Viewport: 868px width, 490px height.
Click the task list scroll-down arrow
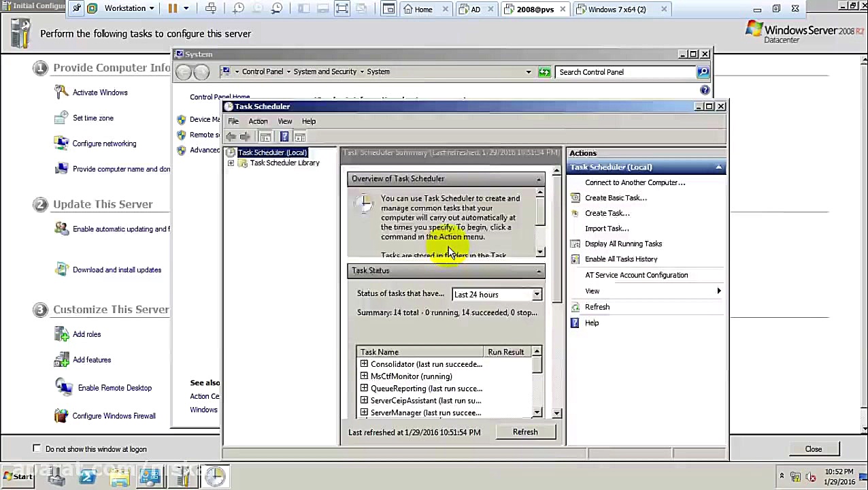(x=537, y=412)
